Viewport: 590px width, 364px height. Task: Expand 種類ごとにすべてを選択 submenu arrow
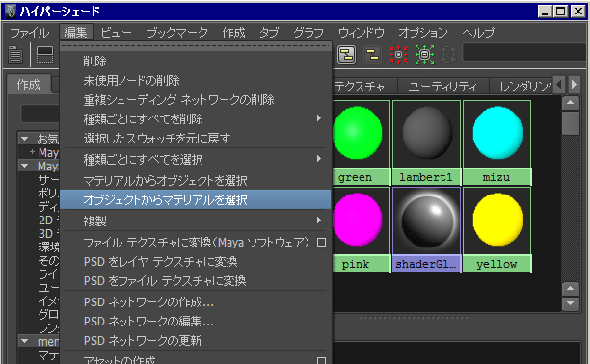319,159
